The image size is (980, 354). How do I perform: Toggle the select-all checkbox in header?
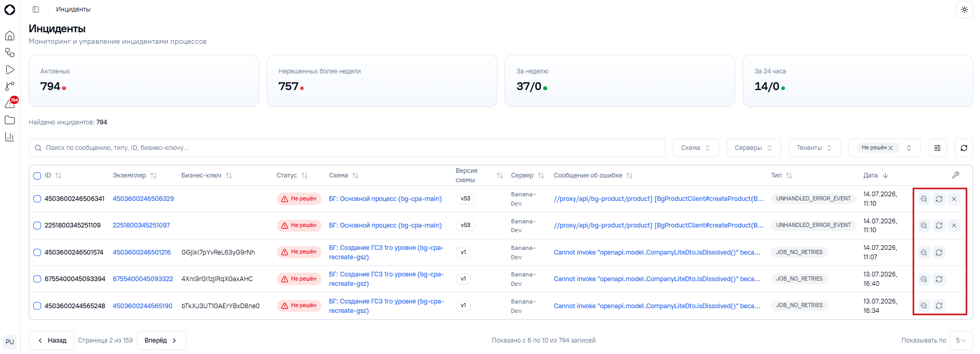click(37, 176)
